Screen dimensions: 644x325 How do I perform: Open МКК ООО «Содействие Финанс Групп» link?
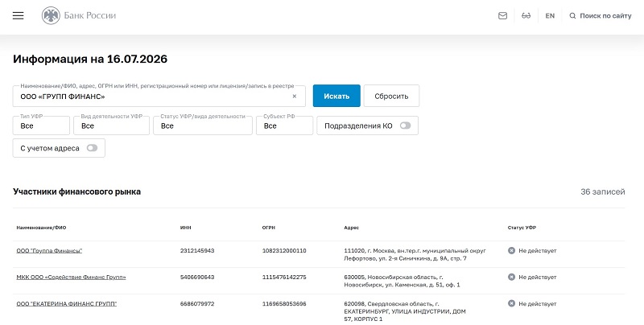point(71,278)
